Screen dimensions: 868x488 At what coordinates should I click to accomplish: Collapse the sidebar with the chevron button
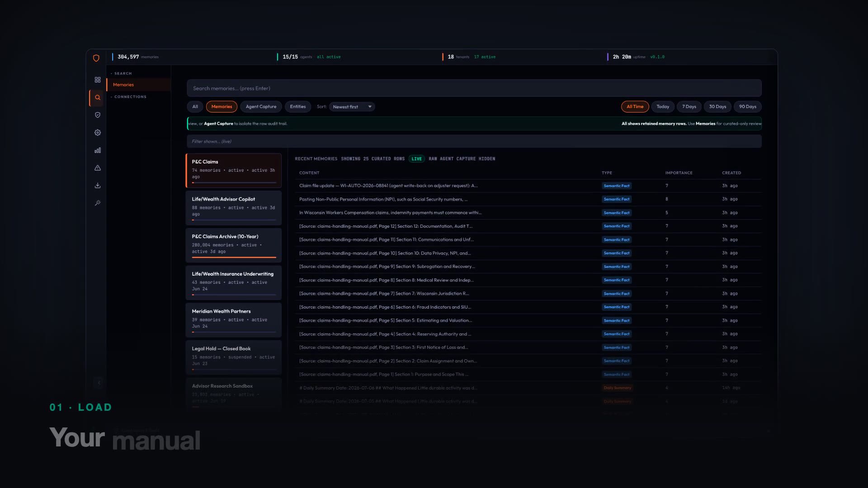pyautogui.click(x=99, y=383)
